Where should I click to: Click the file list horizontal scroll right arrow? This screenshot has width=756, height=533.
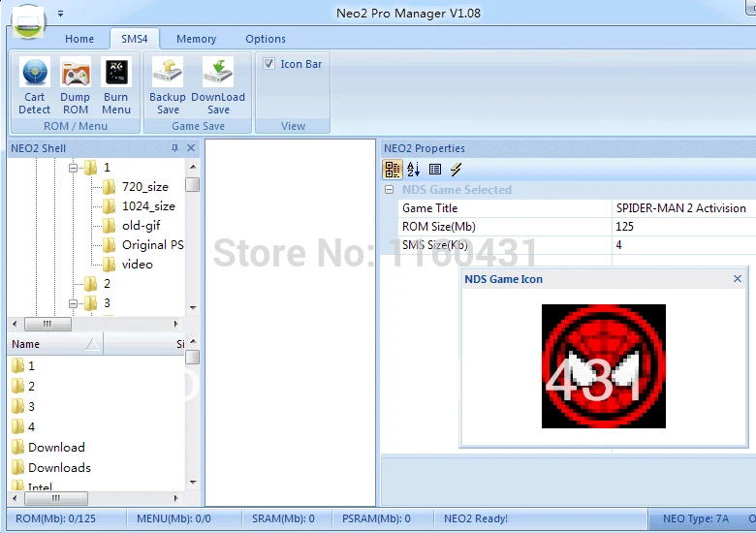(x=176, y=498)
